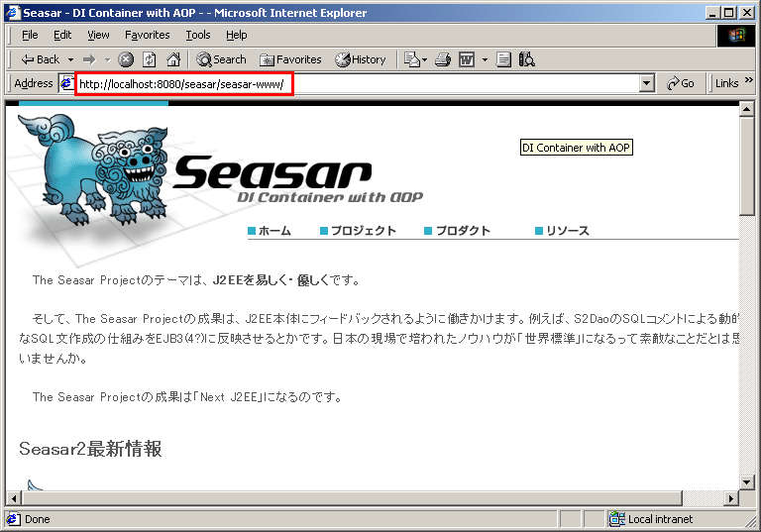Click the Refresh page icon
This screenshot has width=761, height=532.
pyautogui.click(x=150, y=59)
